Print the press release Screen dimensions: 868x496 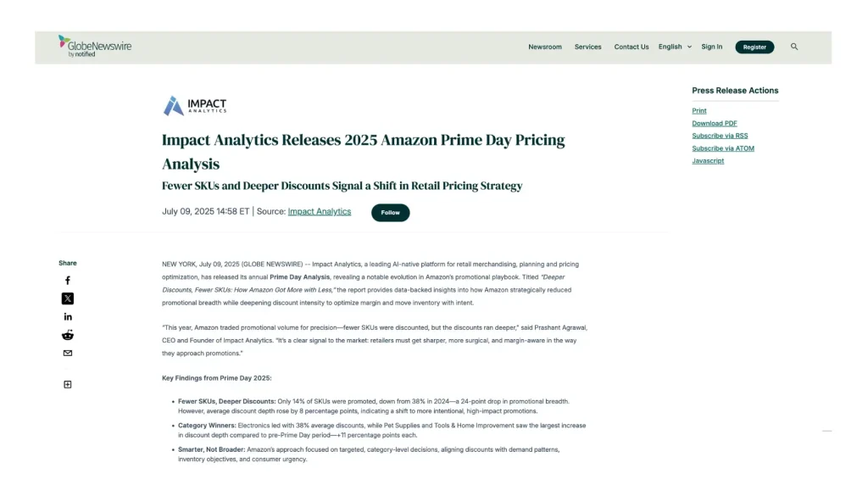699,111
